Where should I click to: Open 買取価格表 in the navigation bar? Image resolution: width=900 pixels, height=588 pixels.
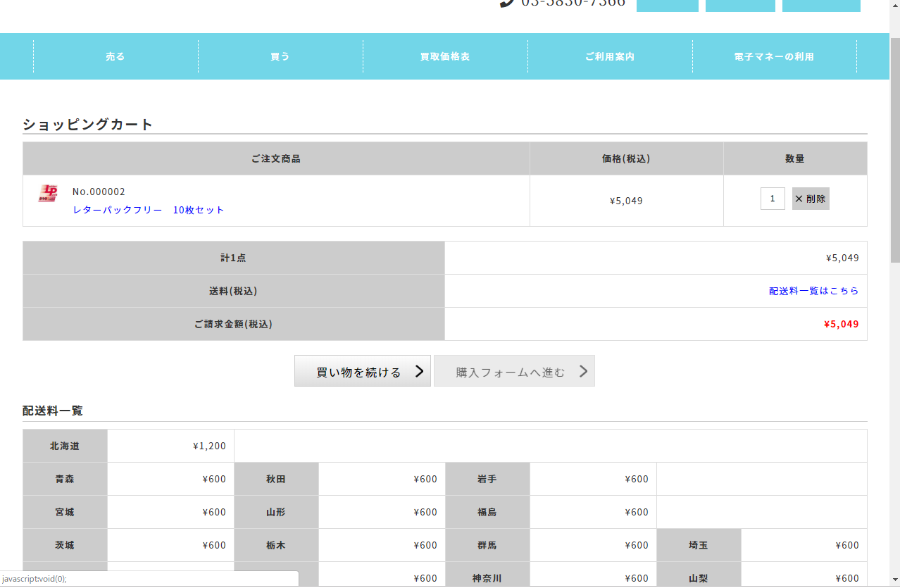point(445,56)
